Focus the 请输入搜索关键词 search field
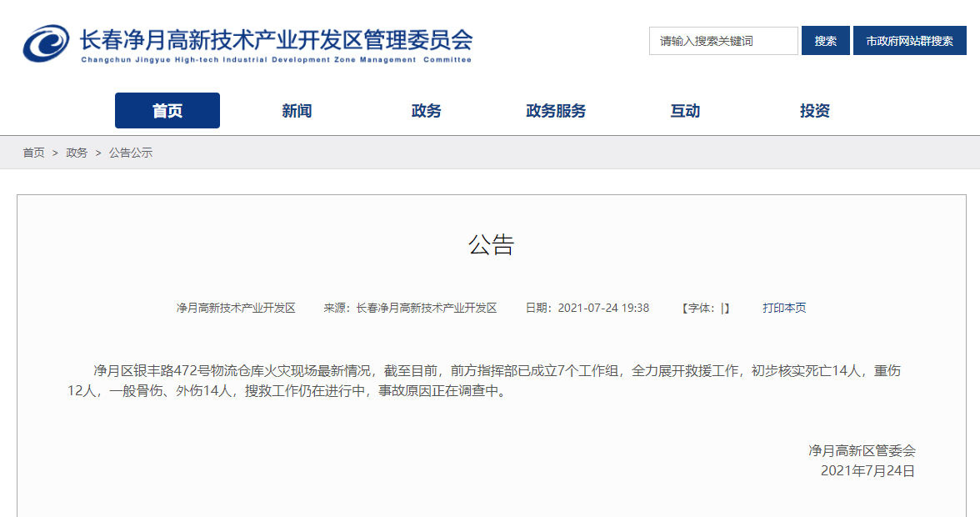The height and width of the screenshot is (517, 980). [722, 41]
